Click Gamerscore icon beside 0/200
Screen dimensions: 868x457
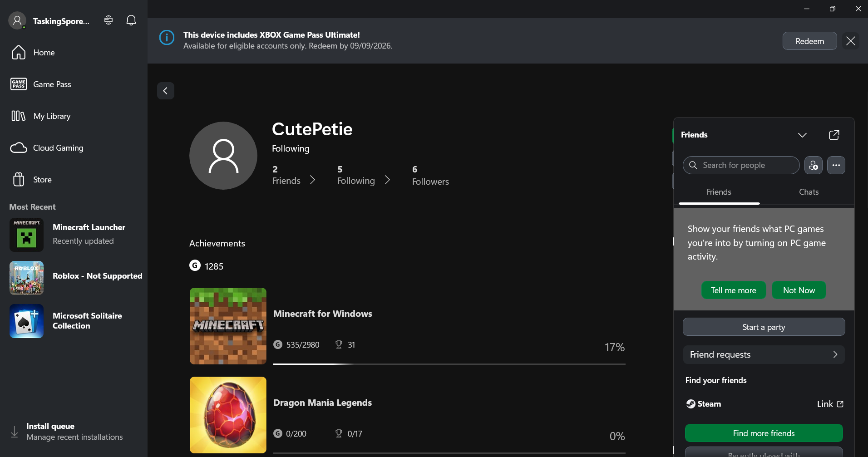pyautogui.click(x=278, y=434)
